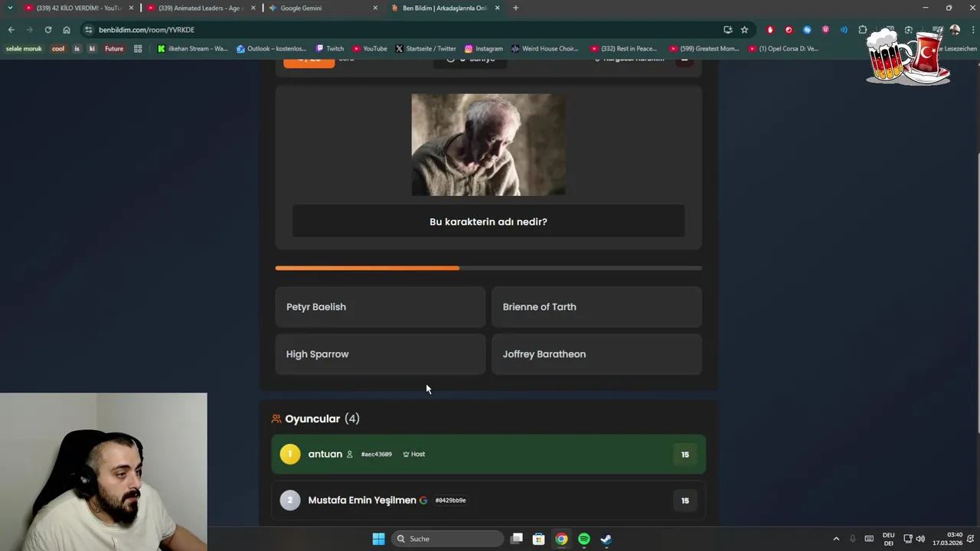Open the Twitch bookmark

(330, 48)
